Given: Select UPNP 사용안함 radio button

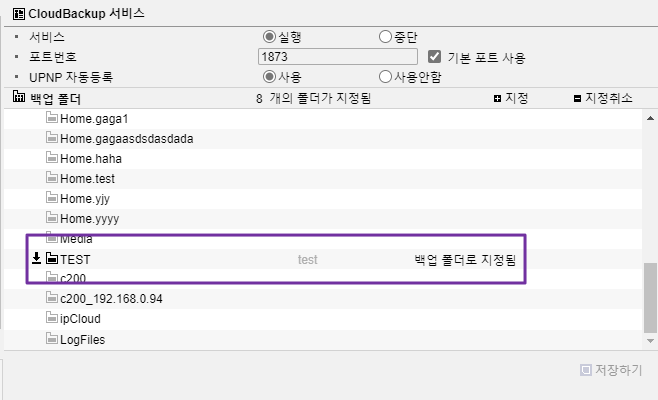Looking at the screenshot, I should tap(385, 77).
